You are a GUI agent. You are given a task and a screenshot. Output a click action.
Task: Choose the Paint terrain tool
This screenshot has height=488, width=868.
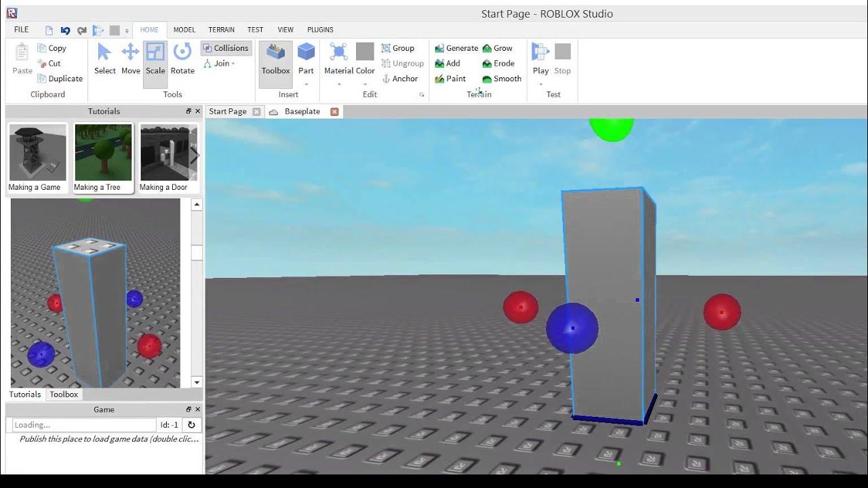coord(450,79)
